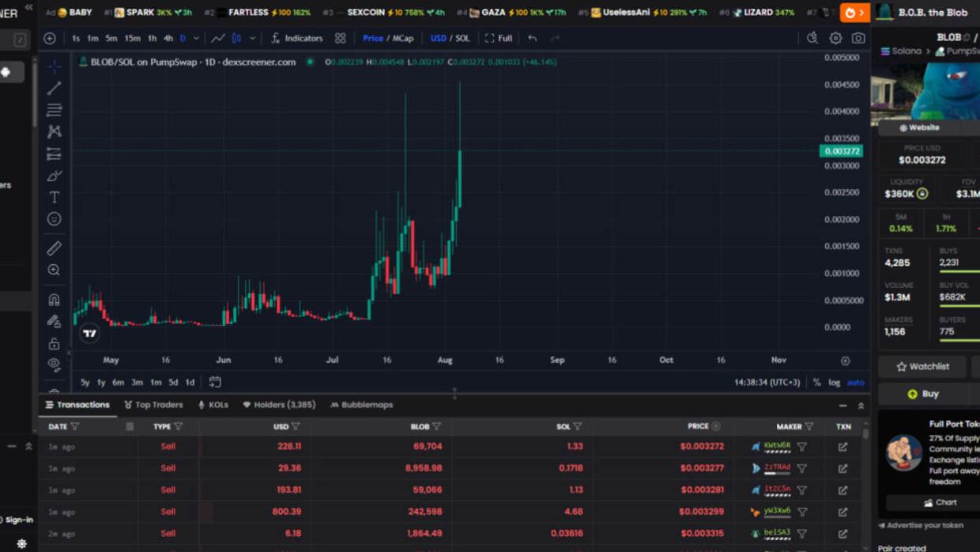Lock all drawing tools

[x=54, y=343]
